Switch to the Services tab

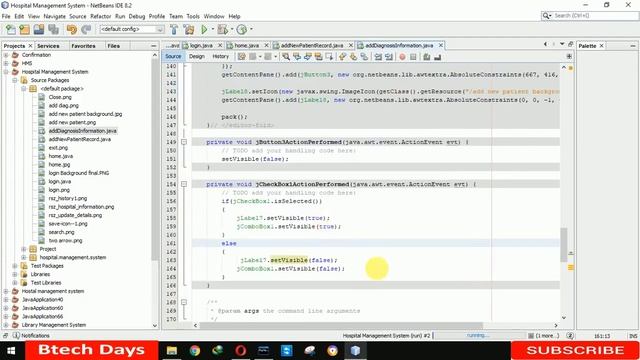coord(48,46)
